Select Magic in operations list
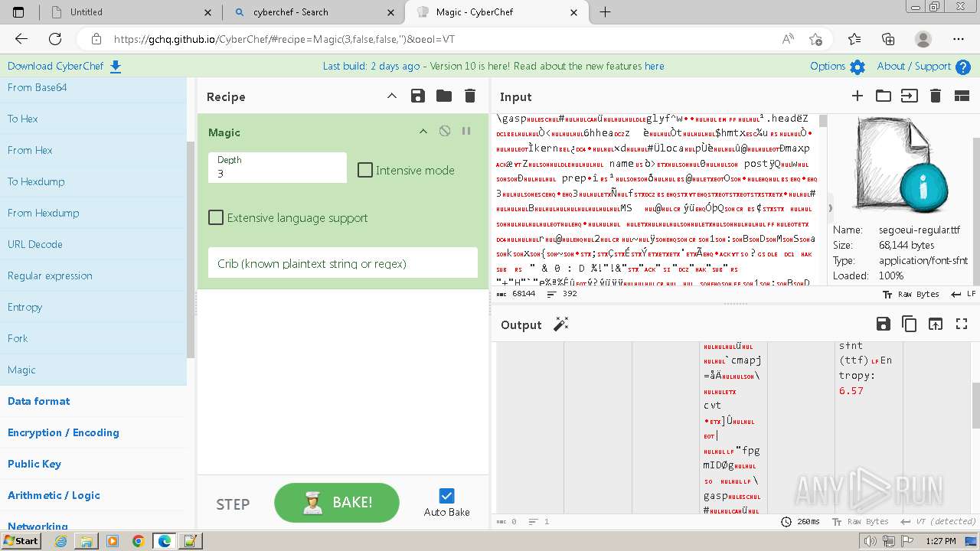 pyautogui.click(x=93, y=370)
